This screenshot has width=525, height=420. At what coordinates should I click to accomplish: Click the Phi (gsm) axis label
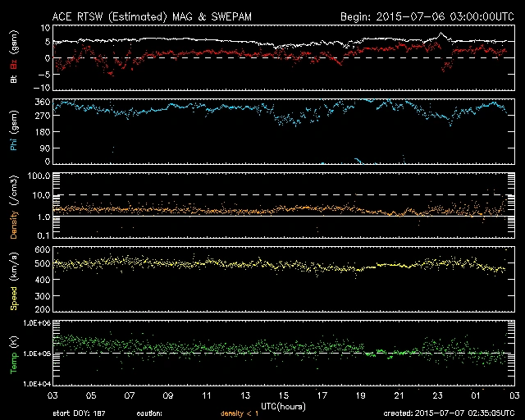point(14,131)
